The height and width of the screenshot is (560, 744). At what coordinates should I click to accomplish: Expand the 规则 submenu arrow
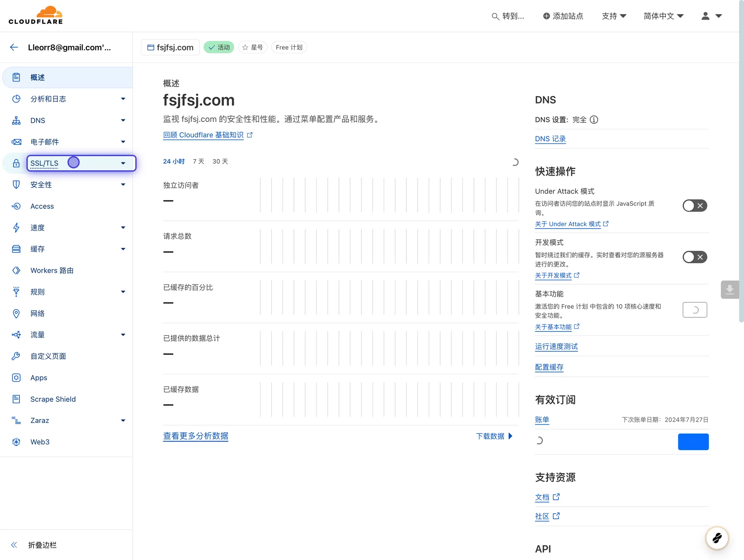123,292
